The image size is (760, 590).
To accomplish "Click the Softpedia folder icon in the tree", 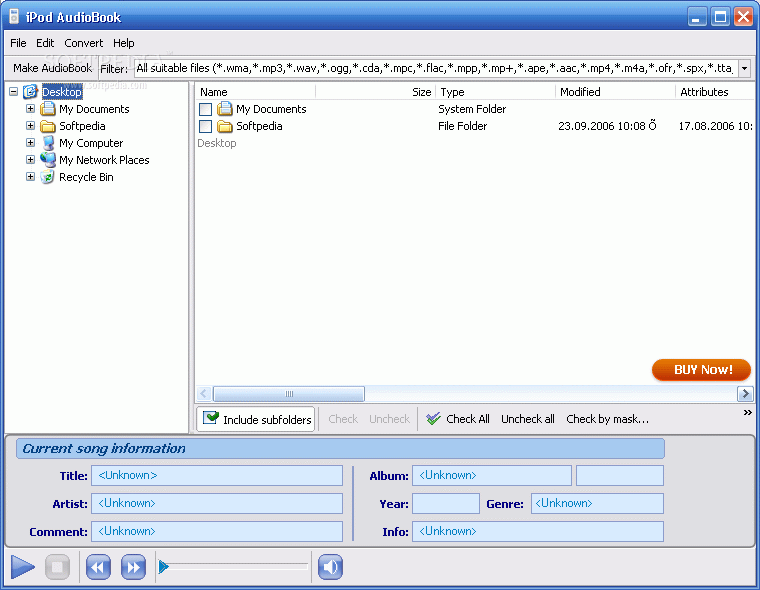I will click(48, 126).
